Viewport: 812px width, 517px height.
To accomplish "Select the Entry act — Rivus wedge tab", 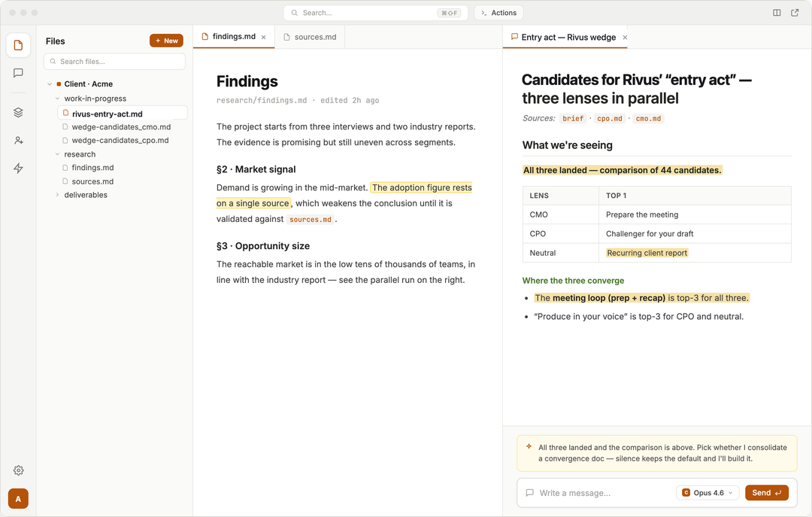I will tap(565, 38).
